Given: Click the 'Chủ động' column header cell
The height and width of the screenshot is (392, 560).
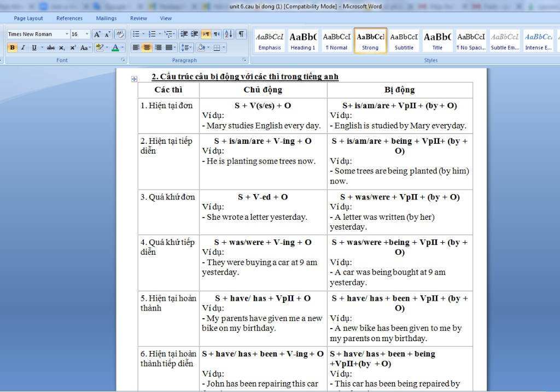Looking at the screenshot, I should [x=263, y=90].
